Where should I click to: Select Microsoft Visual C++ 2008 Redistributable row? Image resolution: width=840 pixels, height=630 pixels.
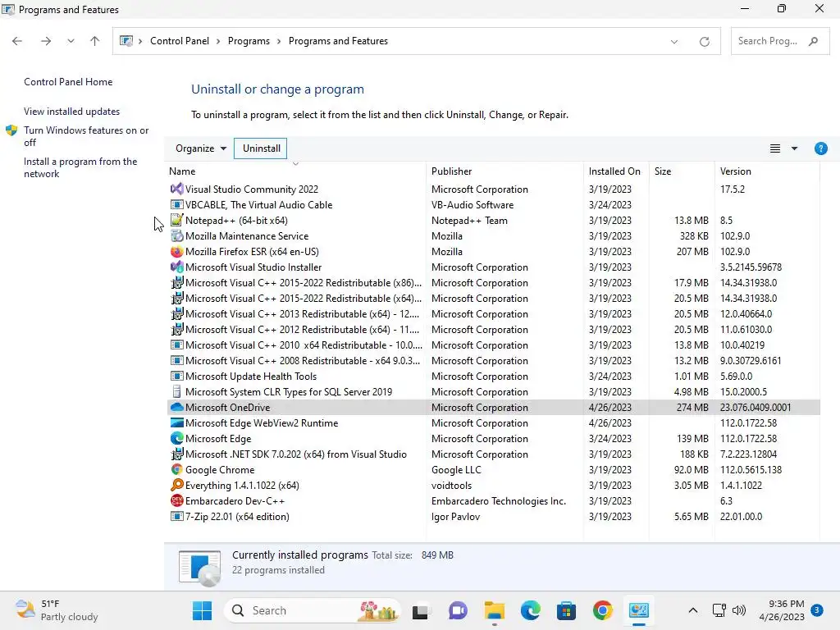[x=493, y=361]
